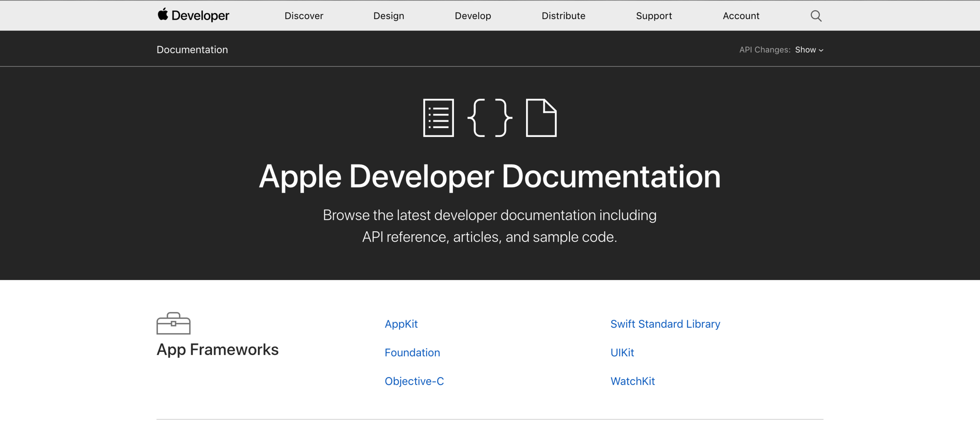Open Swift Standard Library link

coord(665,324)
